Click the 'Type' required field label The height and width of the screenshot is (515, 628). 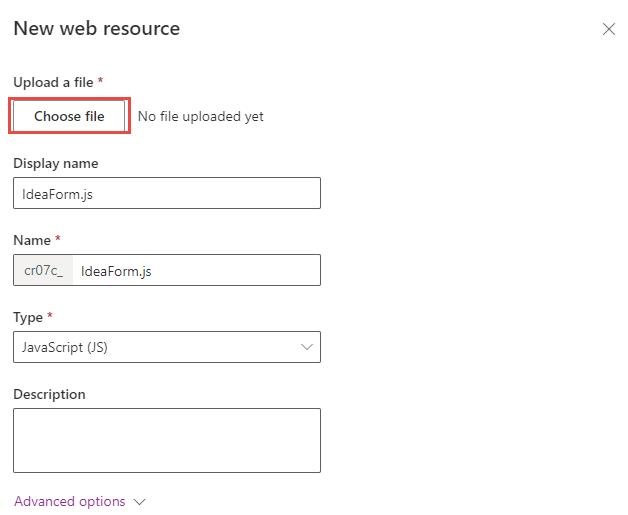pos(28,317)
